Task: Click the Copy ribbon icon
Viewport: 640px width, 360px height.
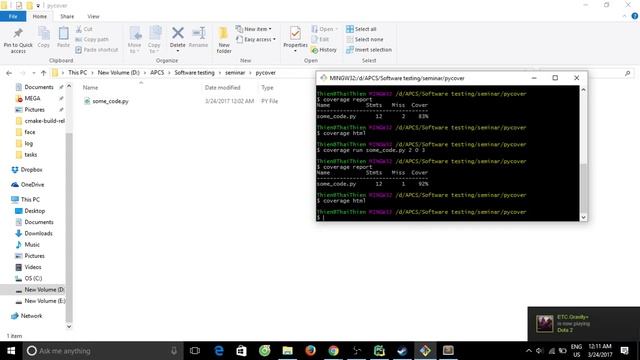Action: pyautogui.click(x=43, y=33)
